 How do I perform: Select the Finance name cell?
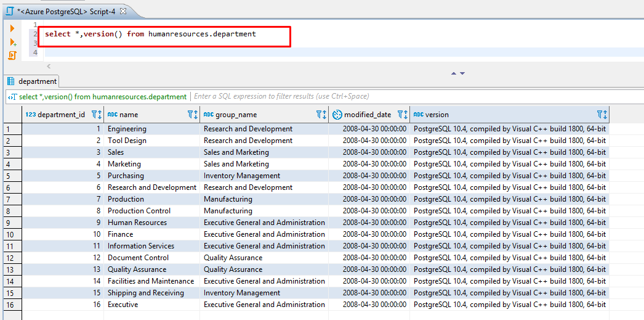[151, 234]
